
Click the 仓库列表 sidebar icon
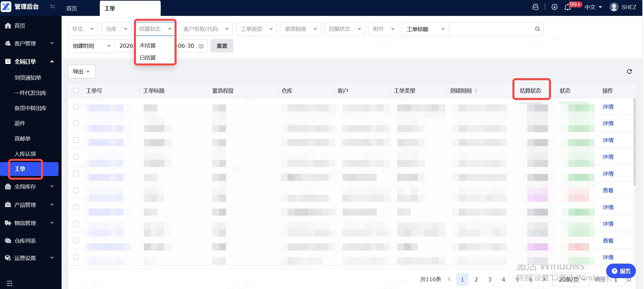click(x=8, y=241)
